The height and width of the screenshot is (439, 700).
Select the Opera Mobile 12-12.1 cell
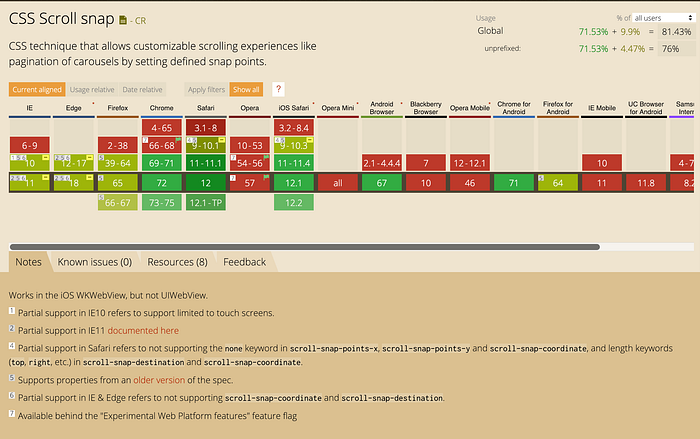(470, 163)
